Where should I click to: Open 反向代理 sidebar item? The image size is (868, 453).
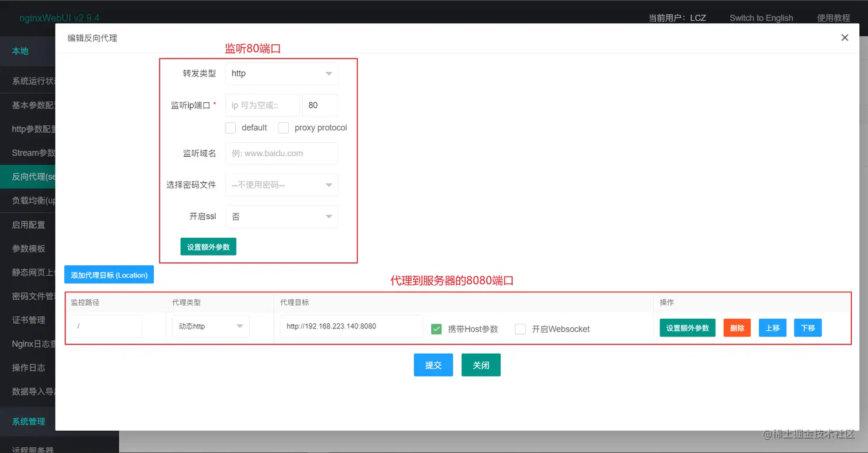click(x=28, y=177)
